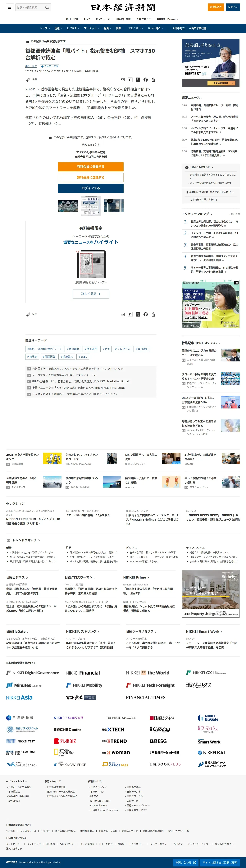
Task: Click the search magnifier icon
Action: (47, 7)
